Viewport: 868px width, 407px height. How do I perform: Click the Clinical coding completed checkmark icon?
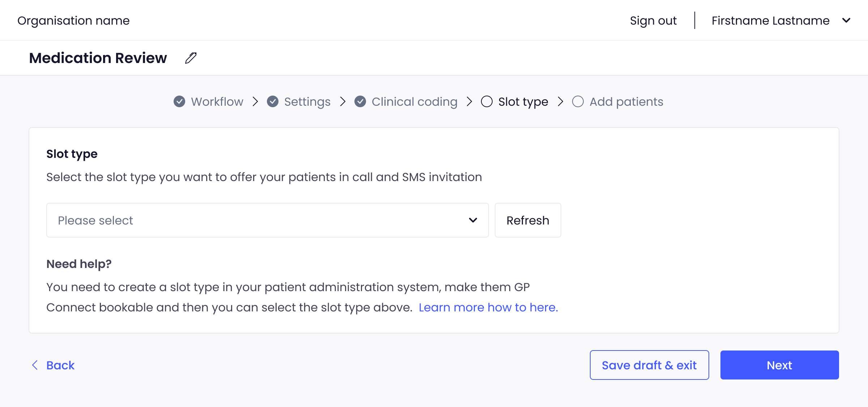click(x=360, y=102)
